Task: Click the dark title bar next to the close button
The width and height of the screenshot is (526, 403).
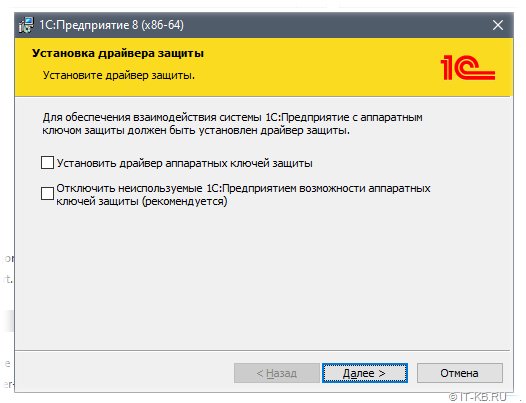Action: (x=335, y=25)
